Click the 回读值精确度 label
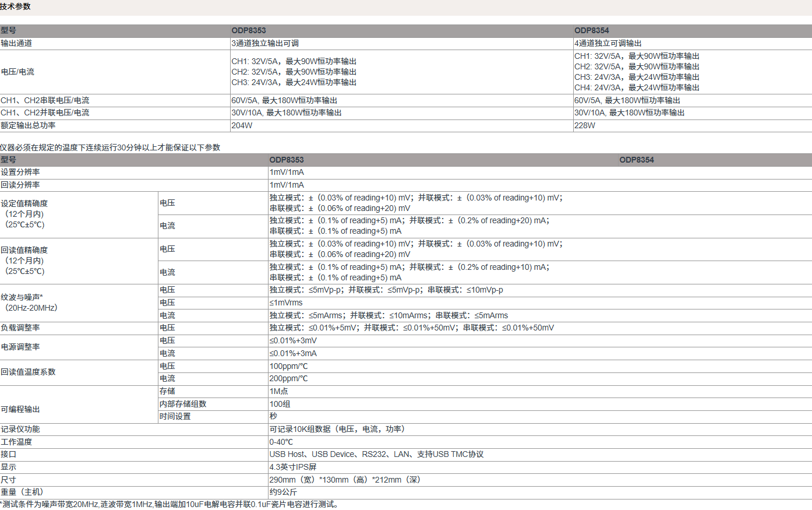 [x=24, y=250]
